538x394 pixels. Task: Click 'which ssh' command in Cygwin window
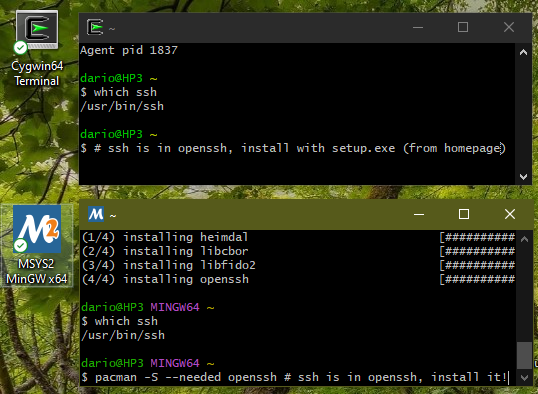pos(125,92)
